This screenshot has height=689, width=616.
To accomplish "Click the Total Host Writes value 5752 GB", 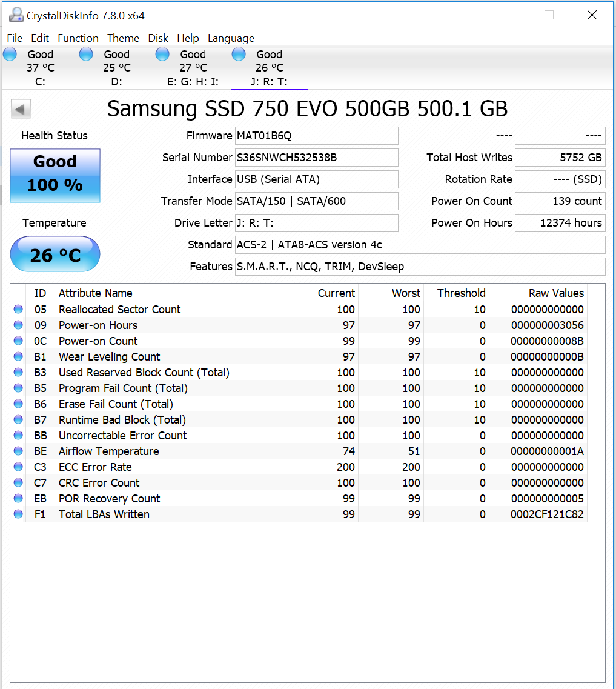I will click(x=560, y=158).
